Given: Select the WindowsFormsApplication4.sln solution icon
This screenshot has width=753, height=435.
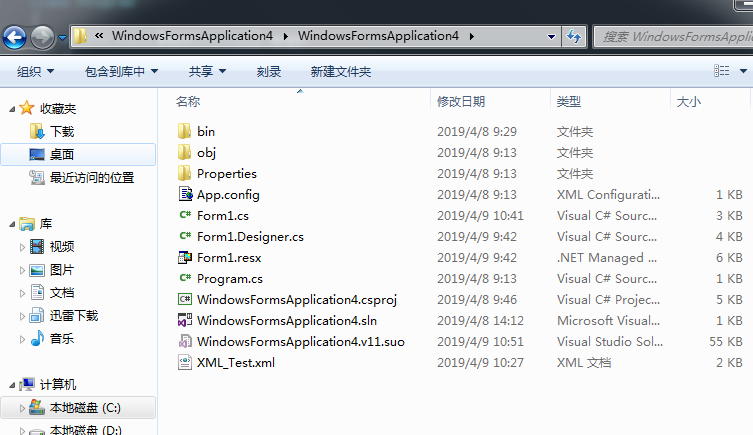Looking at the screenshot, I should coord(185,320).
